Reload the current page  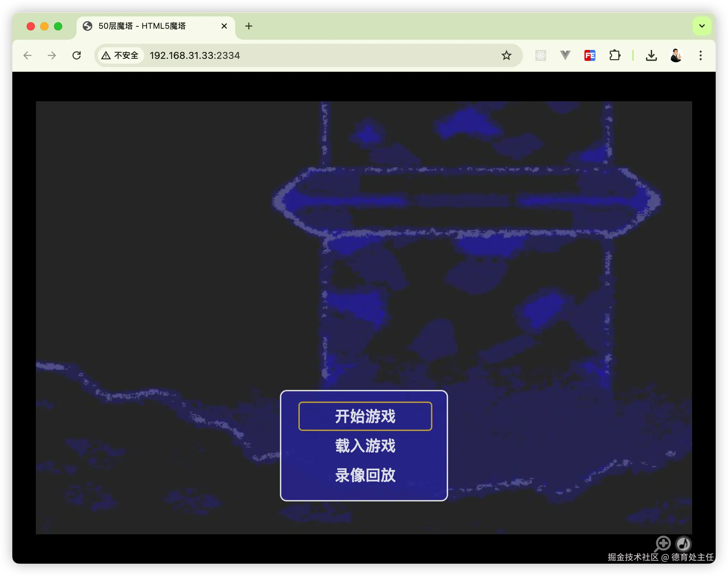[x=77, y=55]
